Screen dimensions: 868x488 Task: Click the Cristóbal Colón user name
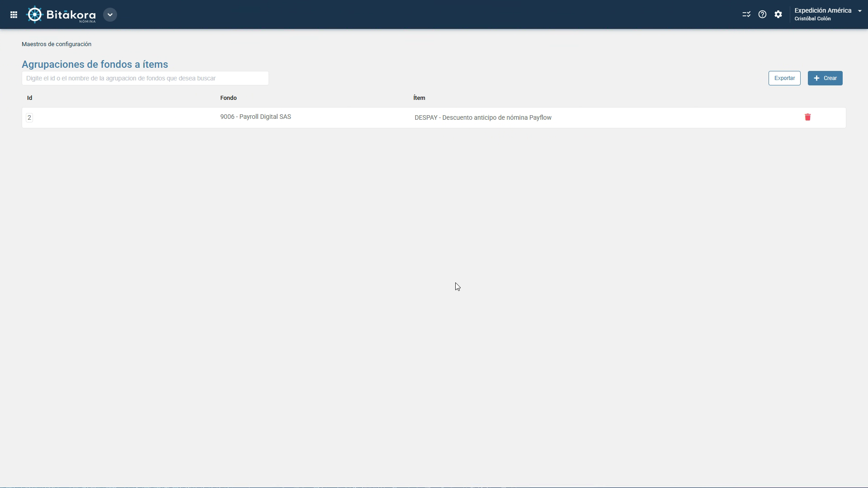(x=812, y=19)
